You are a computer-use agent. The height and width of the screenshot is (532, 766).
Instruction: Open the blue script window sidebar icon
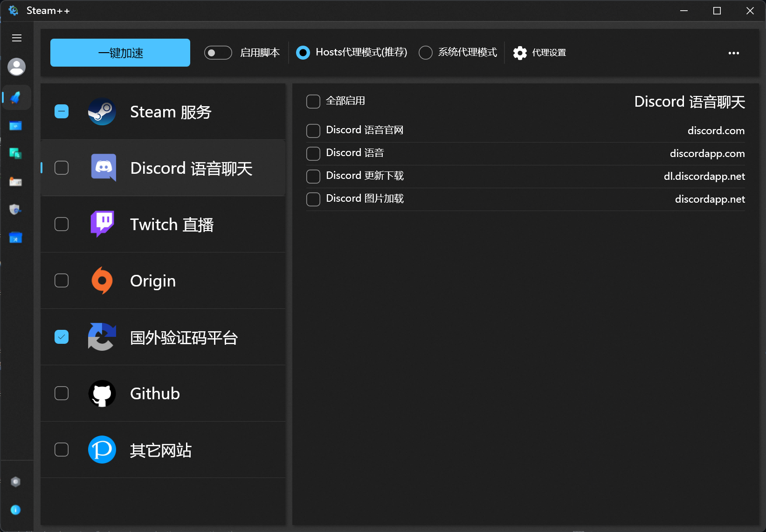[x=16, y=126]
